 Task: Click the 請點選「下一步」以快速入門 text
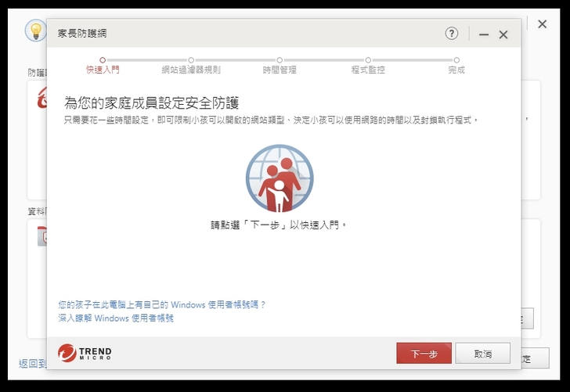tap(279, 225)
